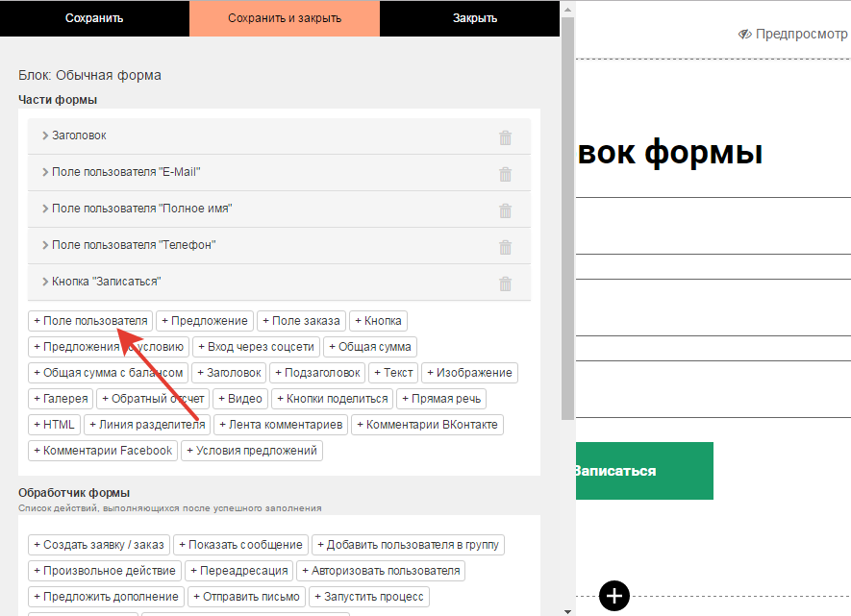Add Вход через соцсети part

pyautogui.click(x=256, y=347)
